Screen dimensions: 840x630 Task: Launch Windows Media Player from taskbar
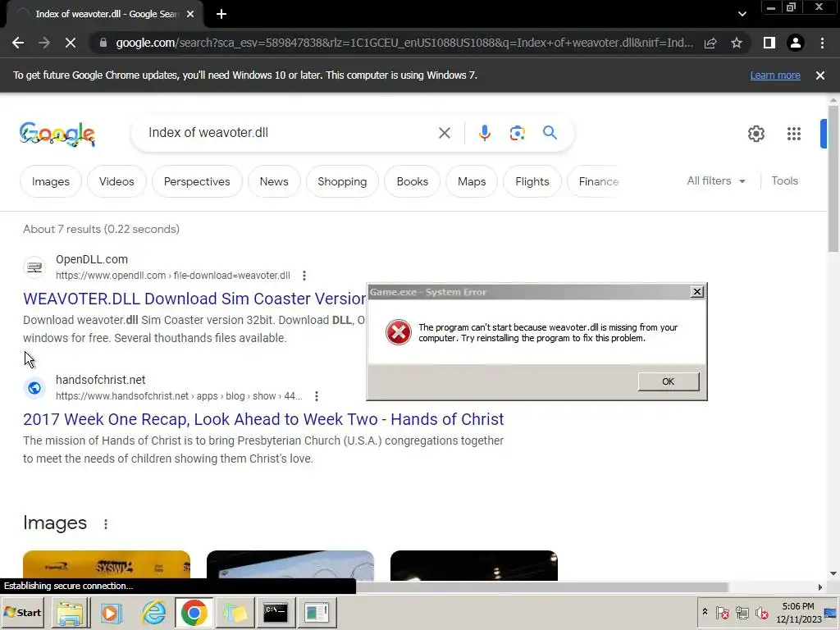[112, 612]
